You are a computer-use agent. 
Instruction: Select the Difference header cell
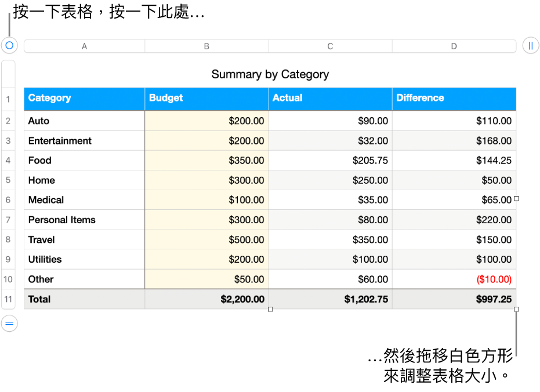[x=454, y=99]
